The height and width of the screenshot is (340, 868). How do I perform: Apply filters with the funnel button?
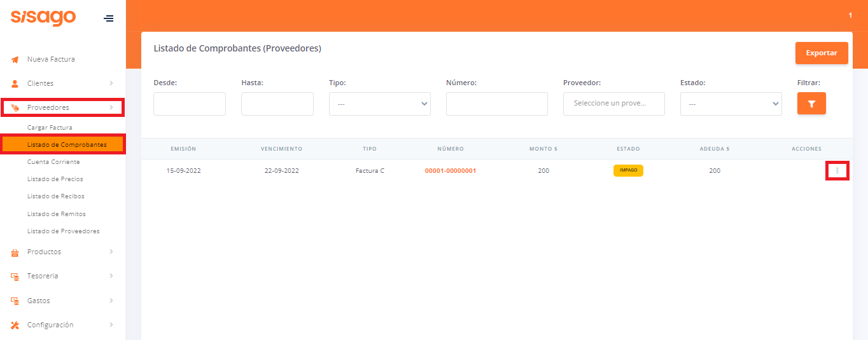(811, 104)
